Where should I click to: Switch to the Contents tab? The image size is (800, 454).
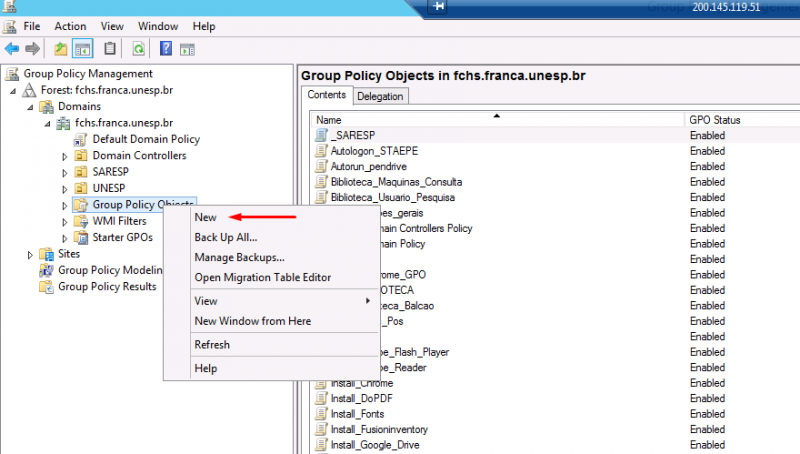coord(327,95)
